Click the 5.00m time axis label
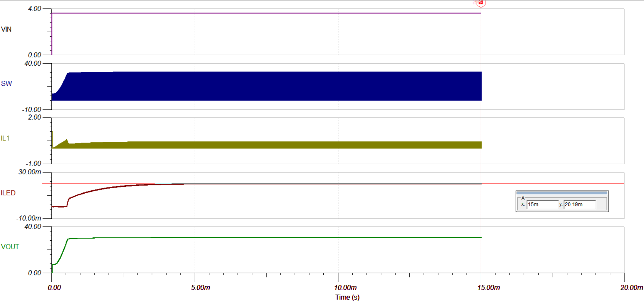Viewport: 644px width, 305px height. point(200,287)
